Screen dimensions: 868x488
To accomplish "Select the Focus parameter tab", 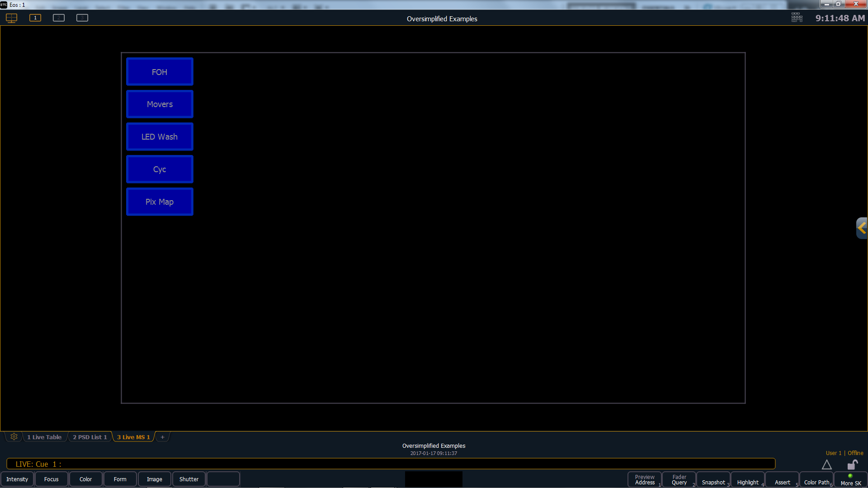I will (51, 479).
